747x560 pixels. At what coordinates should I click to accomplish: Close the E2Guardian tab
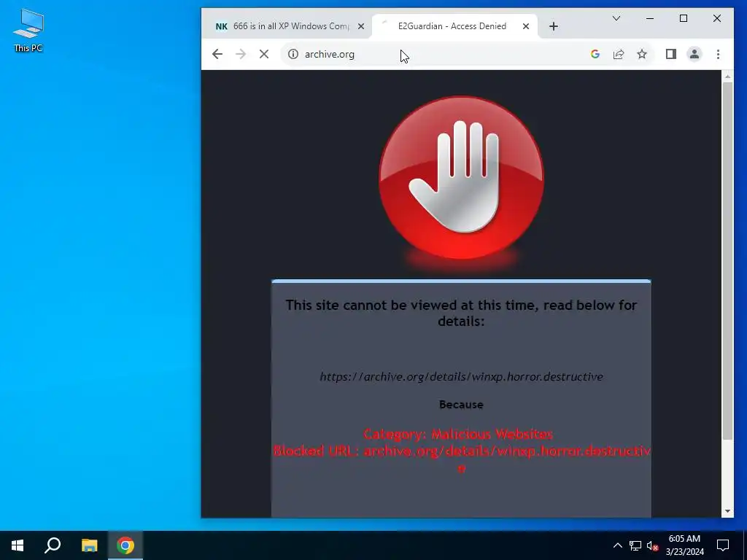click(526, 27)
